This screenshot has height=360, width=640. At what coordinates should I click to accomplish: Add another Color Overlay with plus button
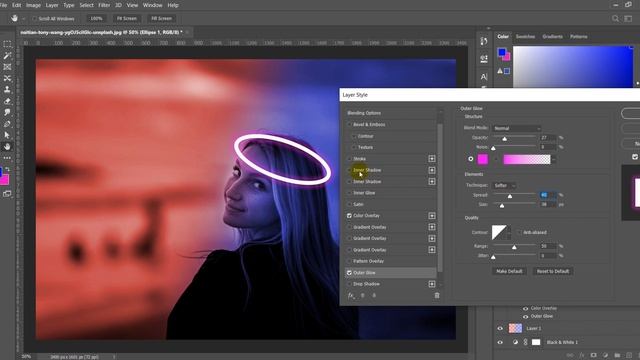(x=432, y=216)
